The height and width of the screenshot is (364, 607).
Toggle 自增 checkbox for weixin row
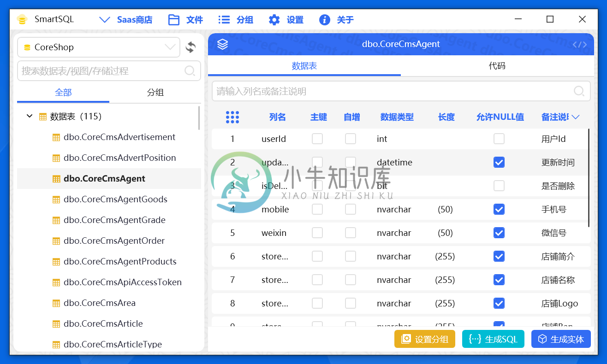pyautogui.click(x=351, y=233)
